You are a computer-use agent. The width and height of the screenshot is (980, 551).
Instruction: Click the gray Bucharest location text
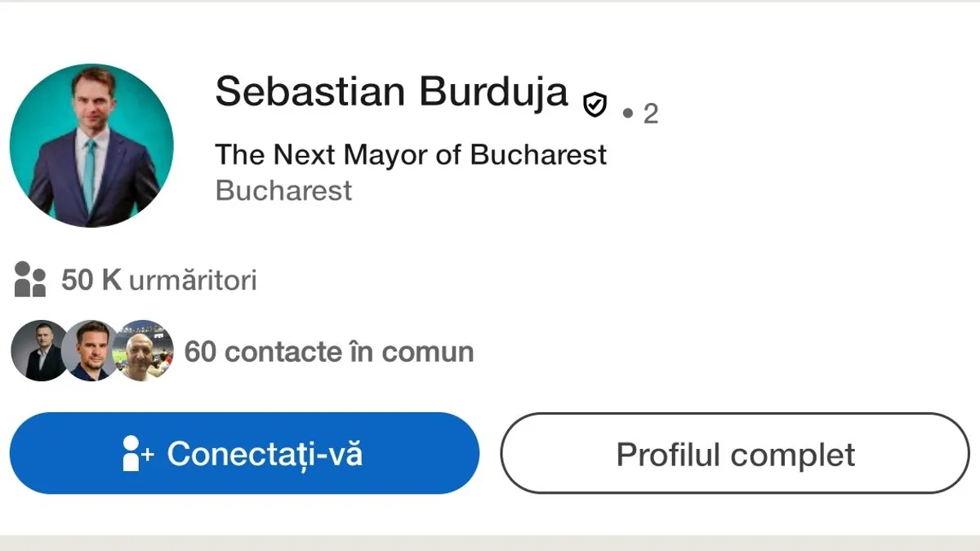283,190
